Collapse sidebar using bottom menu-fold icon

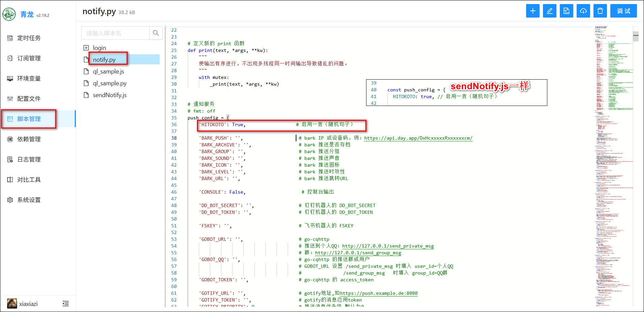coord(66,304)
